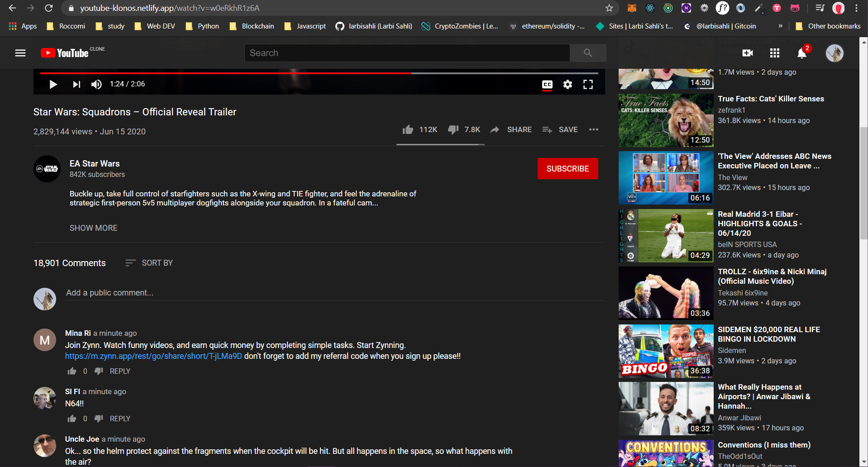Viewport: 868px width, 467px height.
Task: Open the apps grid icon
Action: tap(775, 53)
